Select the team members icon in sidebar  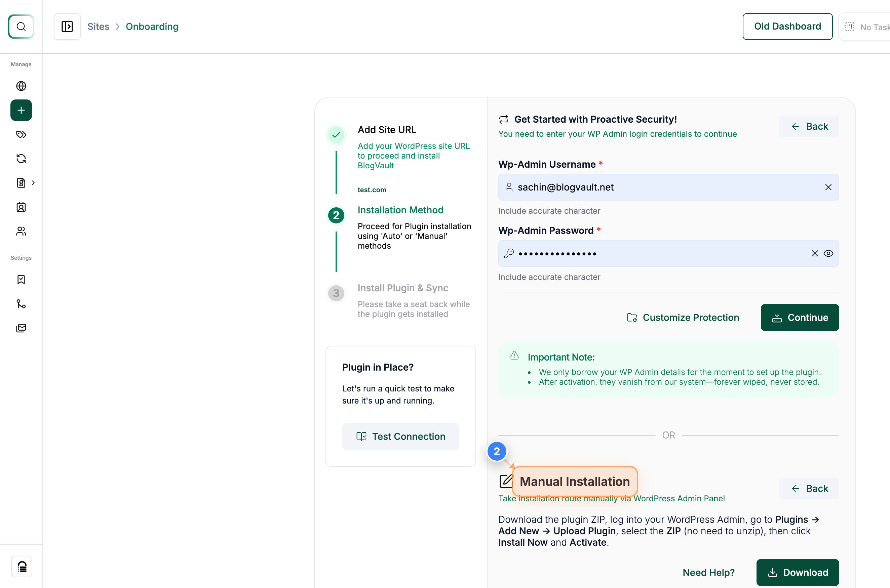pyautogui.click(x=21, y=231)
